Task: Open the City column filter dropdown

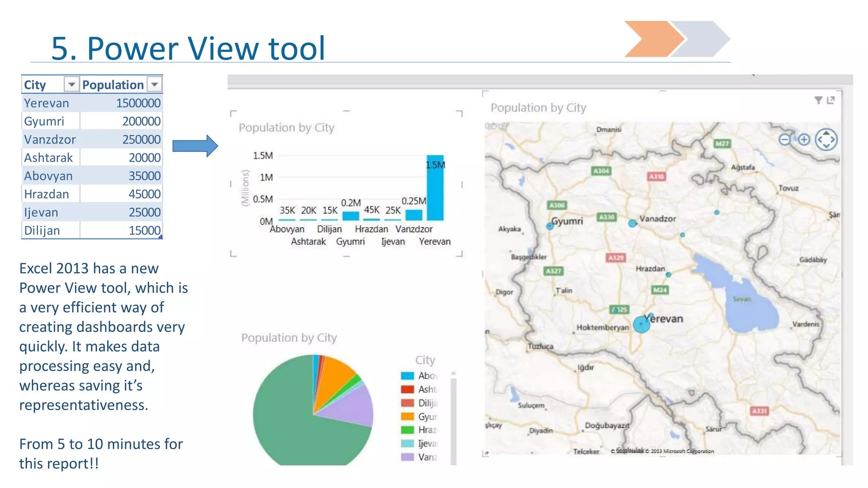Action: (72, 85)
